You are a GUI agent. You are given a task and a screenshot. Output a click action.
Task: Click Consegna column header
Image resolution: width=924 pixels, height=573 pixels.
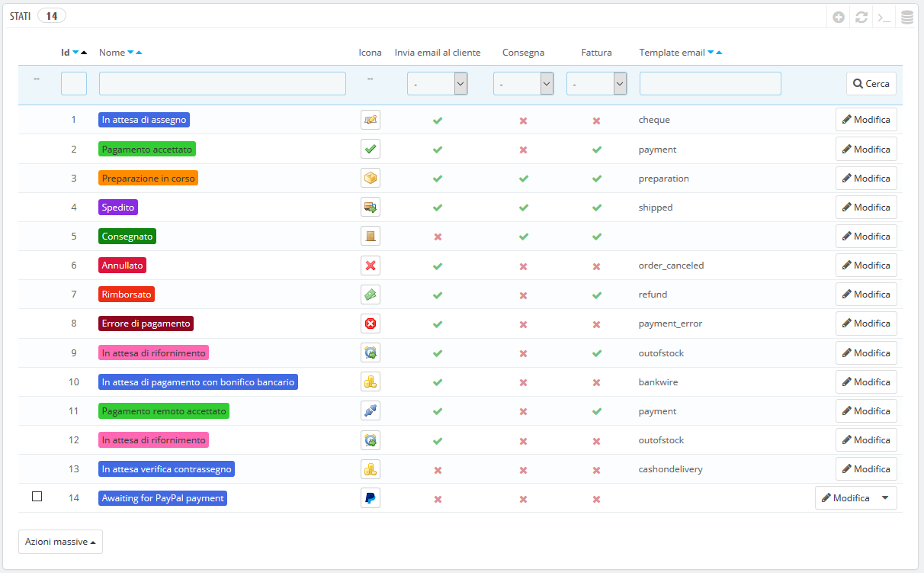523,53
